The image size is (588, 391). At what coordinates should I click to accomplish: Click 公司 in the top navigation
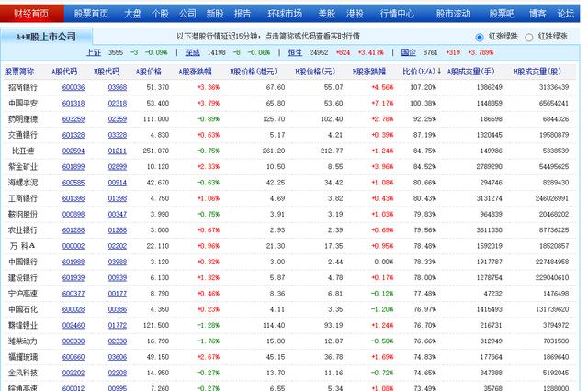pyautogui.click(x=187, y=14)
